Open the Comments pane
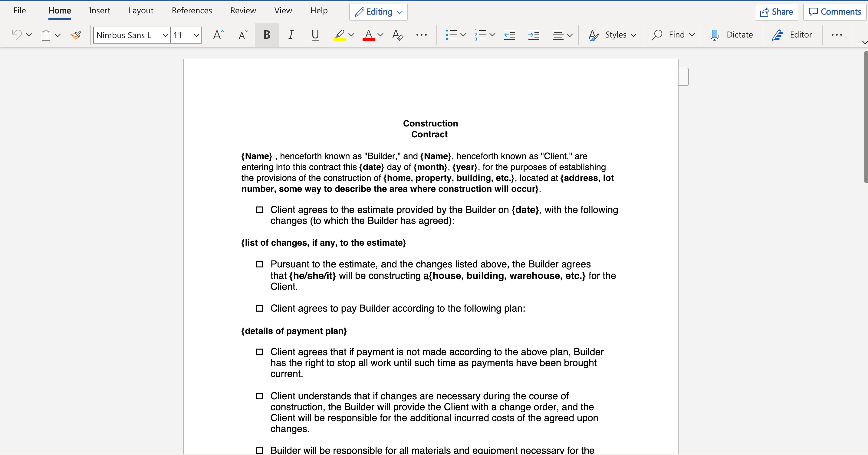This screenshot has width=868, height=455. (835, 12)
